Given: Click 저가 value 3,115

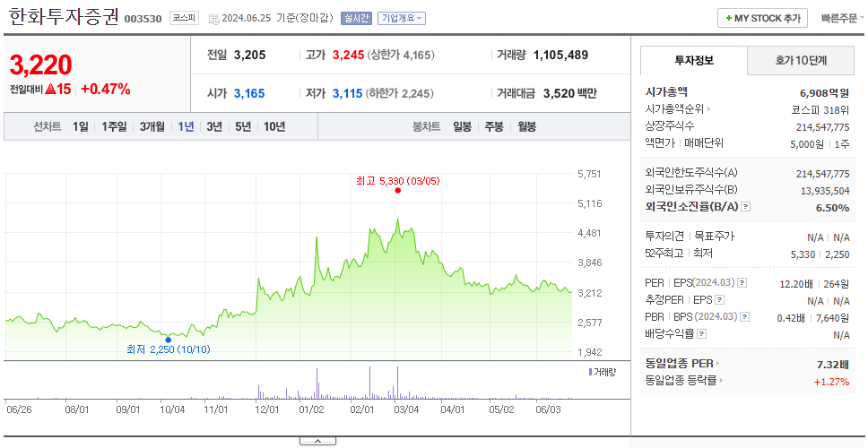Looking at the screenshot, I should coord(348,93).
